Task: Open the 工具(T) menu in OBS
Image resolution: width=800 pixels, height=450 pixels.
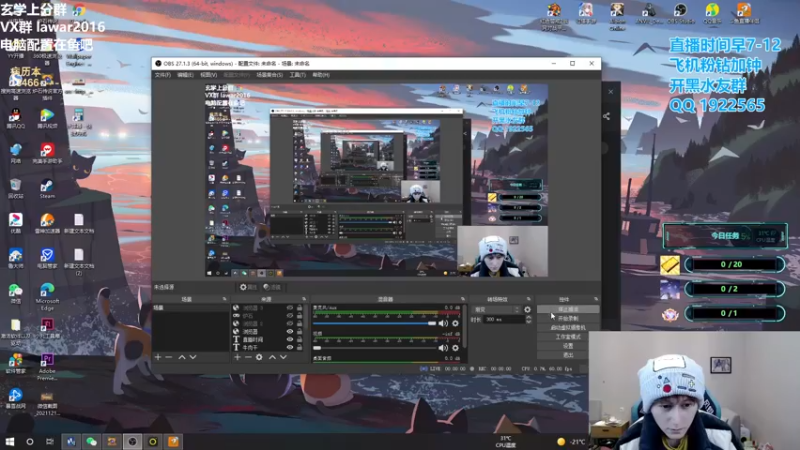Action: pyautogui.click(x=297, y=75)
